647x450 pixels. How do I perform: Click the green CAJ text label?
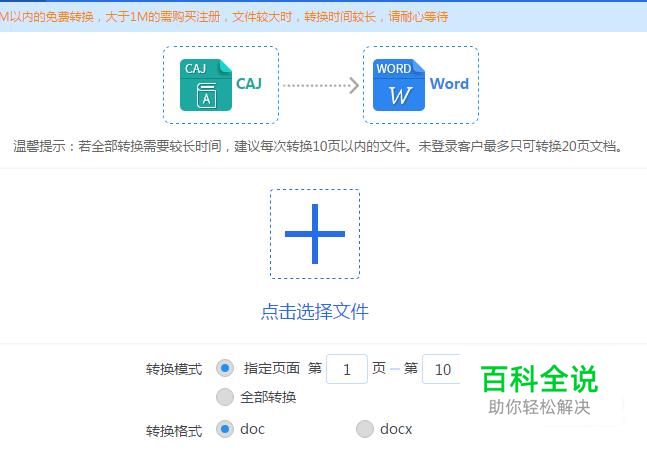[249, 84]
